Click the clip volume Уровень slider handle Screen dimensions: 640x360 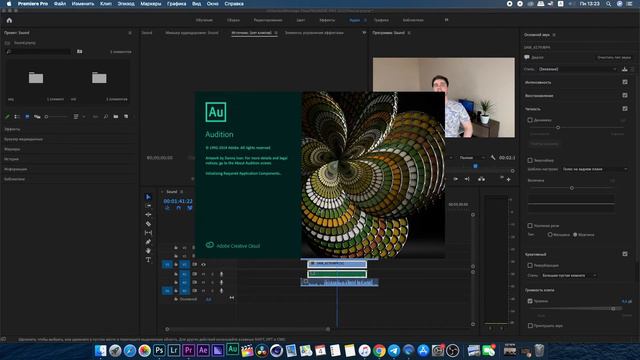[613, 309]
